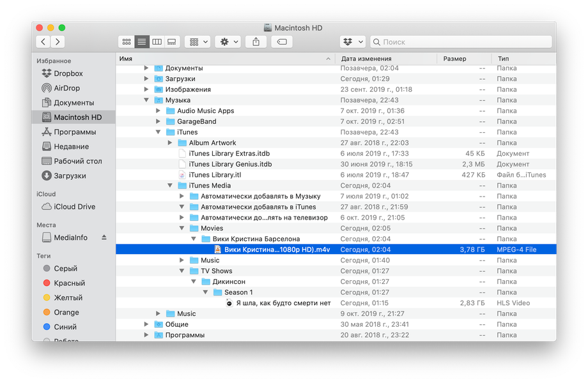Switch to icon view in toolbar
Screen dimensions: 588x383
127,42
